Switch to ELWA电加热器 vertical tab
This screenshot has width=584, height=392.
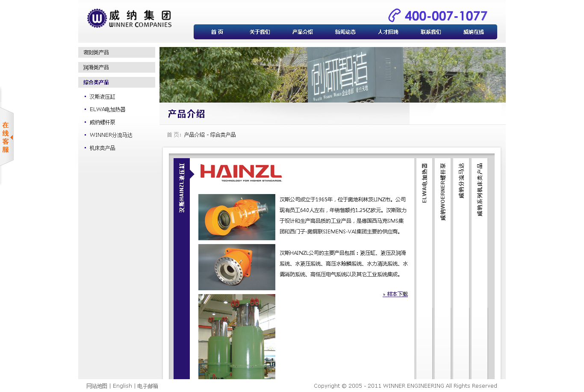tap(425, 183)
